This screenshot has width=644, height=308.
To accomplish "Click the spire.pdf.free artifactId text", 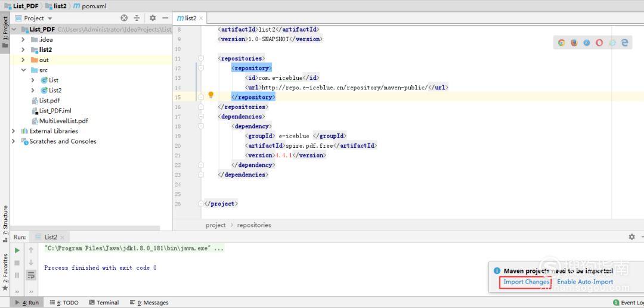I will (x=309, y=145).
